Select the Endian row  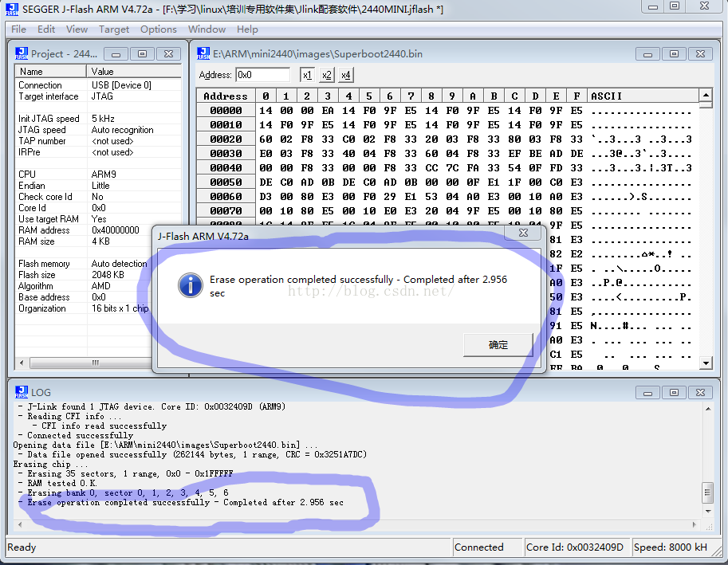point(98,186)
